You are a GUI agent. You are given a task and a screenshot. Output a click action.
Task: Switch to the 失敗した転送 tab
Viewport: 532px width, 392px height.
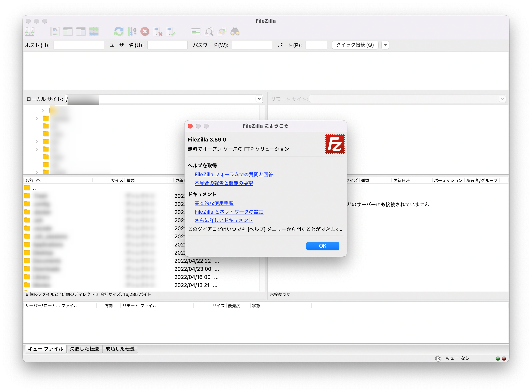(x=84, y=349)
